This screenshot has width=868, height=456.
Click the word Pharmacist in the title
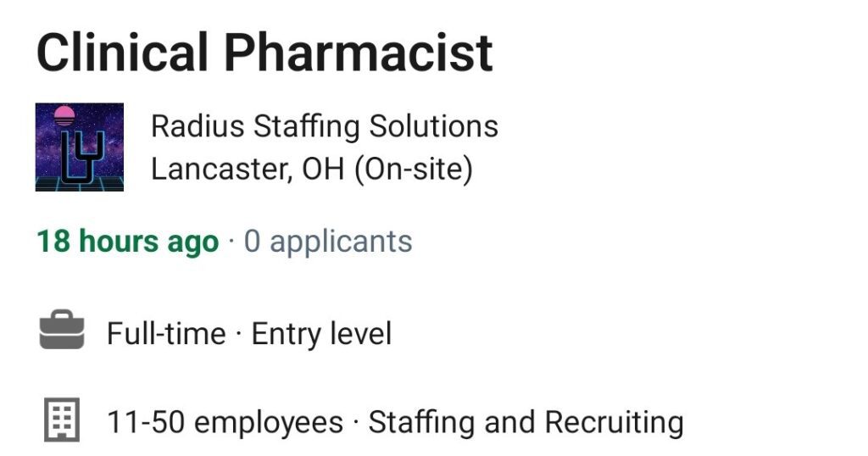[x=359, y=53]
